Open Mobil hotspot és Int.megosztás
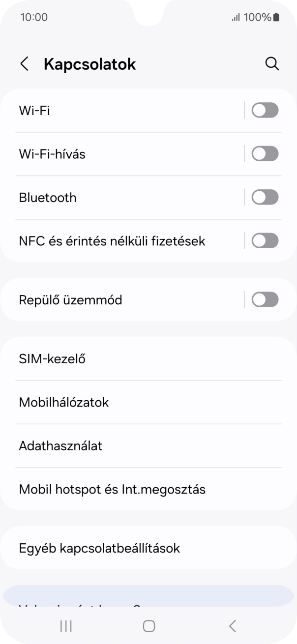297x644 pixels. (148, 489)
